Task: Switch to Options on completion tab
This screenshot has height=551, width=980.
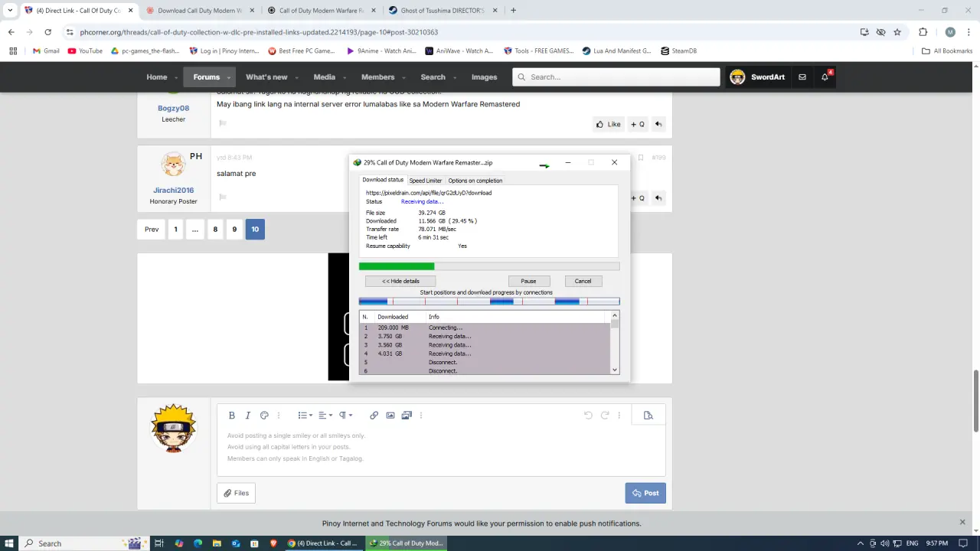Action: [475, 181]
